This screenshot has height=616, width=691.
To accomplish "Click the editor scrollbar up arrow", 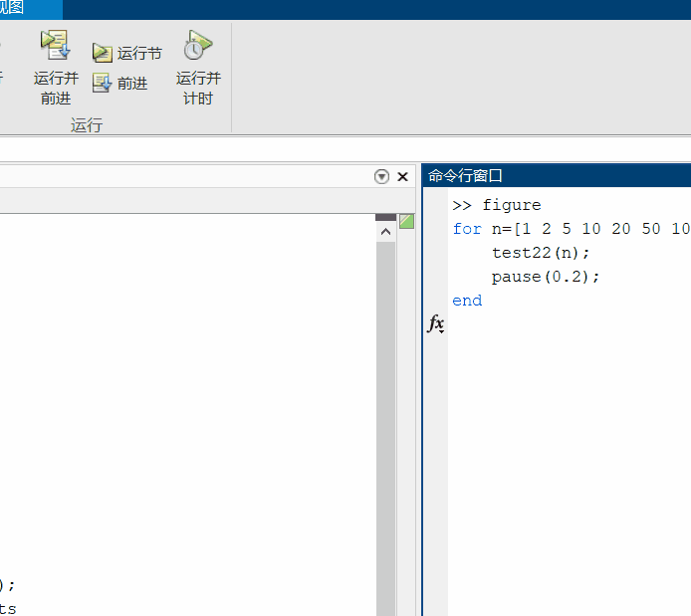I will click(385, 232).
